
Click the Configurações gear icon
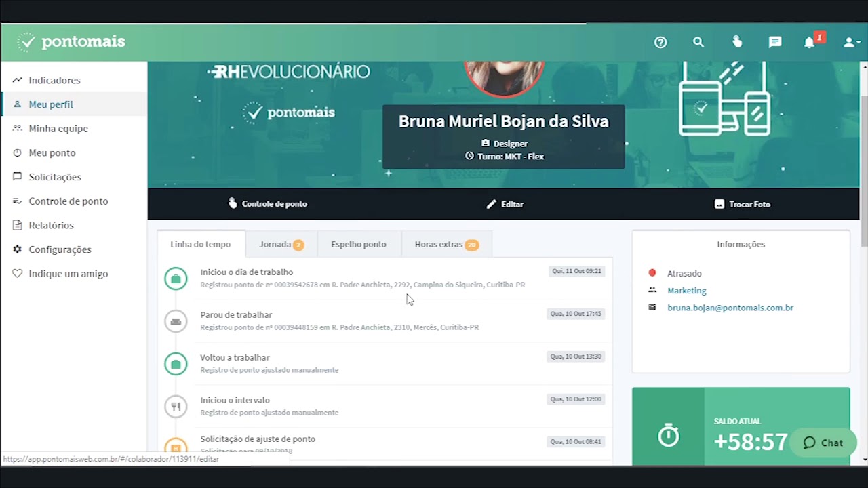click(x=17, y=249)
